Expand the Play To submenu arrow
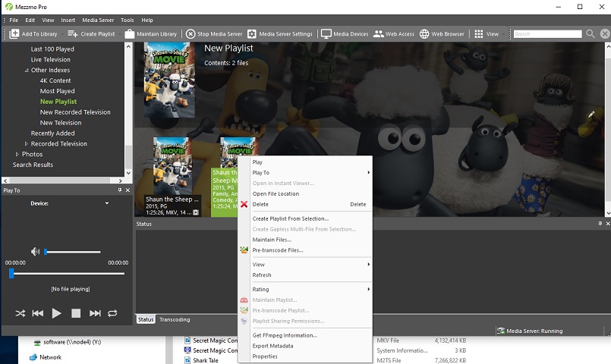This screenshot has height=364, width=611. (x=368, y=172)
